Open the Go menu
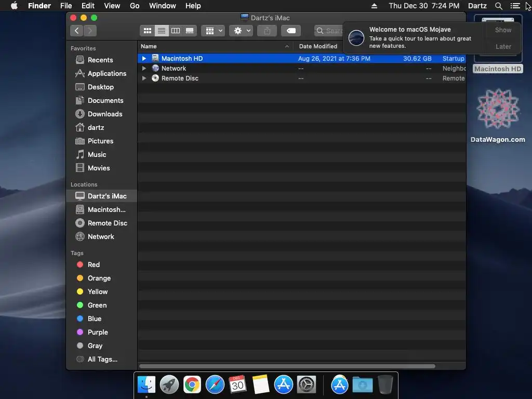 tap(135, 6)
